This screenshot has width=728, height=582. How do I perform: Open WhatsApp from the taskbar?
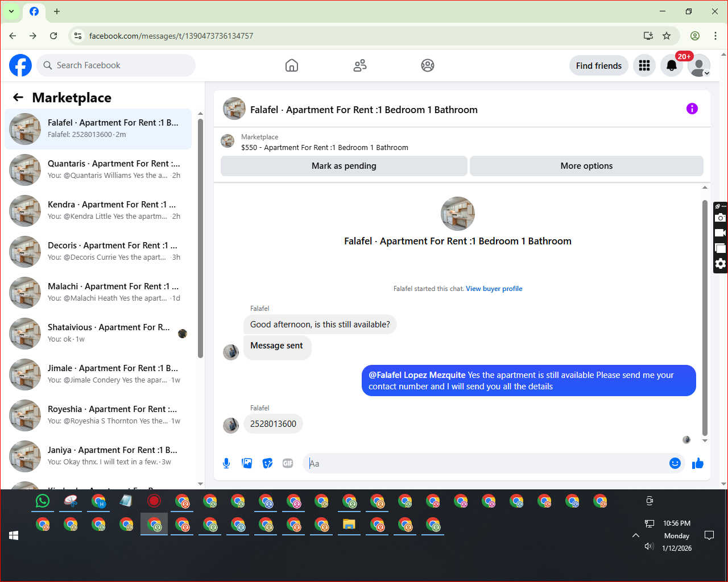coord(43,501)
